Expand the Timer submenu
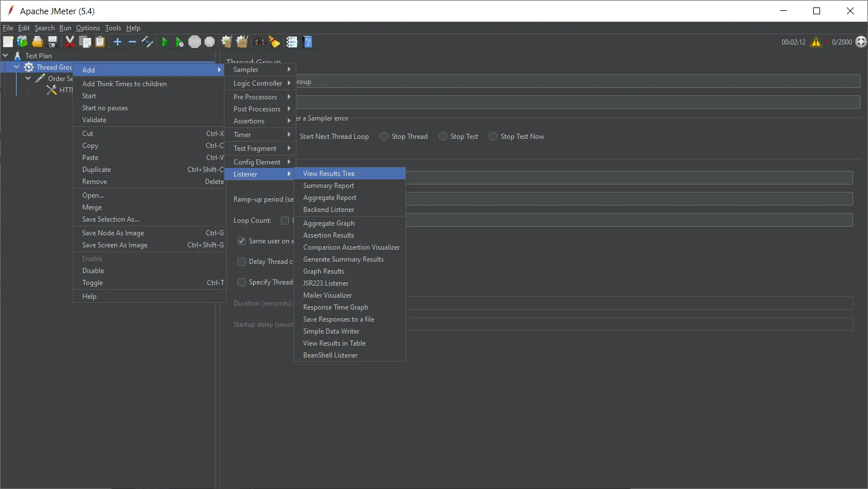The width and height of the screenshot is (868, 489). point(260,135)
